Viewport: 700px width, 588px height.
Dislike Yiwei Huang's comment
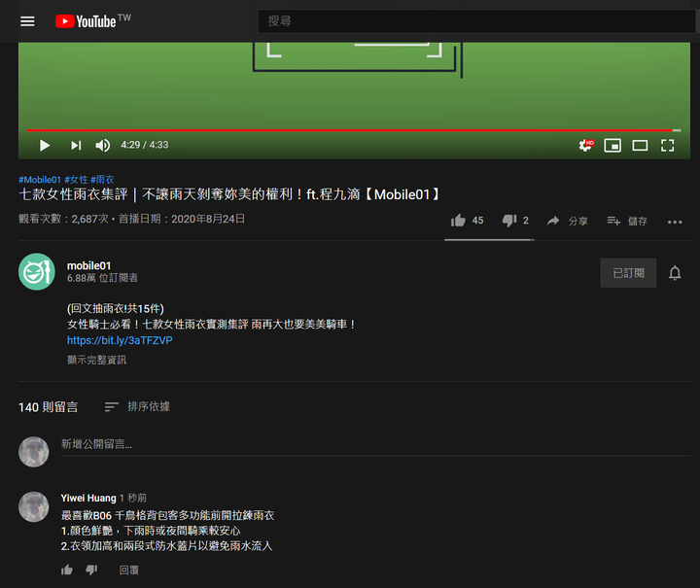pyautogui.click(x=91, y=570)
